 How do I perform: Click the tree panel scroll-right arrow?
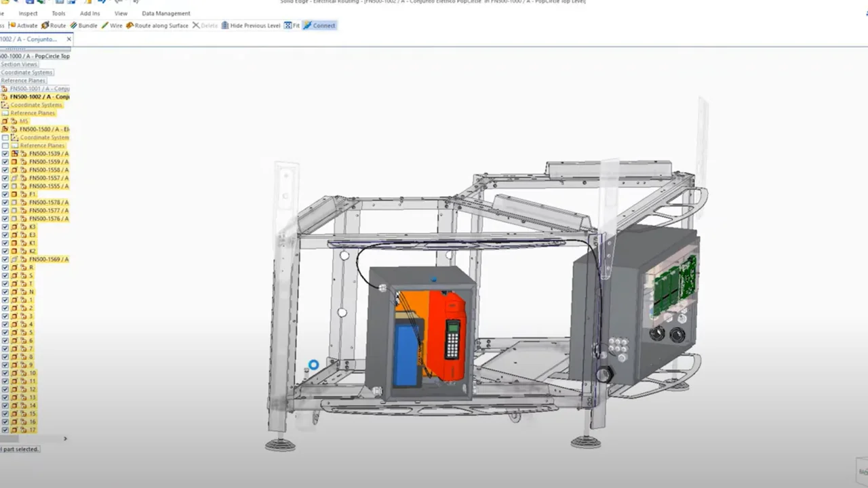65,439
